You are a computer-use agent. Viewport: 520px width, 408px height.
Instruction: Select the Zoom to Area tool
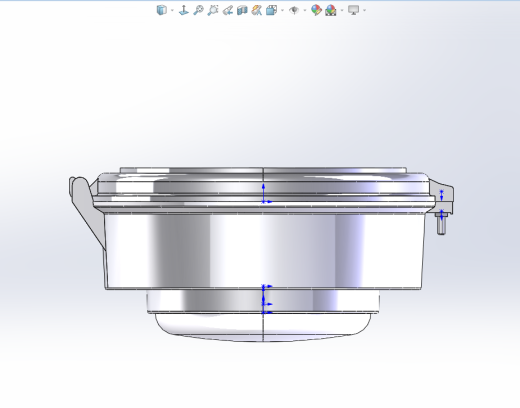tap(213, 10)
